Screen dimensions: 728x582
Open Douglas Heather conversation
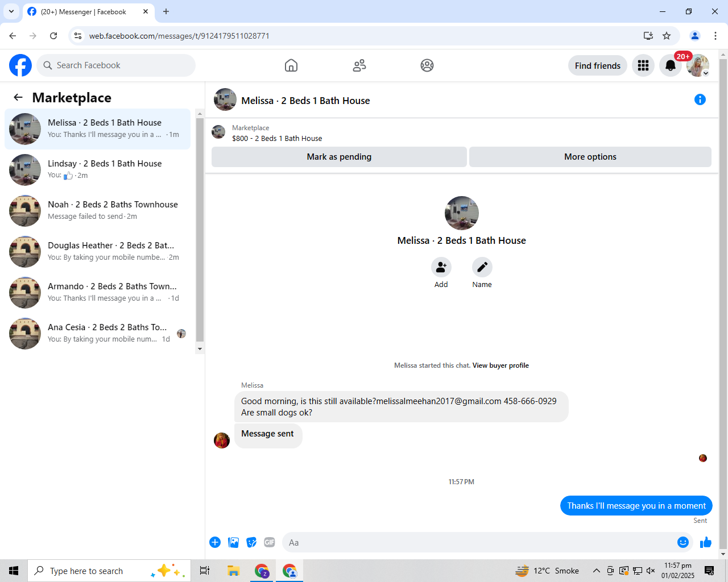pos(98,252)
